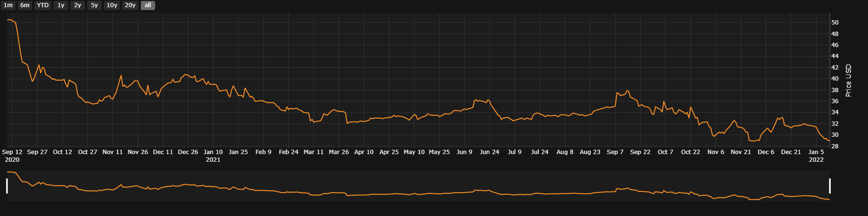868x216 pixels.
Task: Click the price peak near Sep 12
Action: point(10,20)
